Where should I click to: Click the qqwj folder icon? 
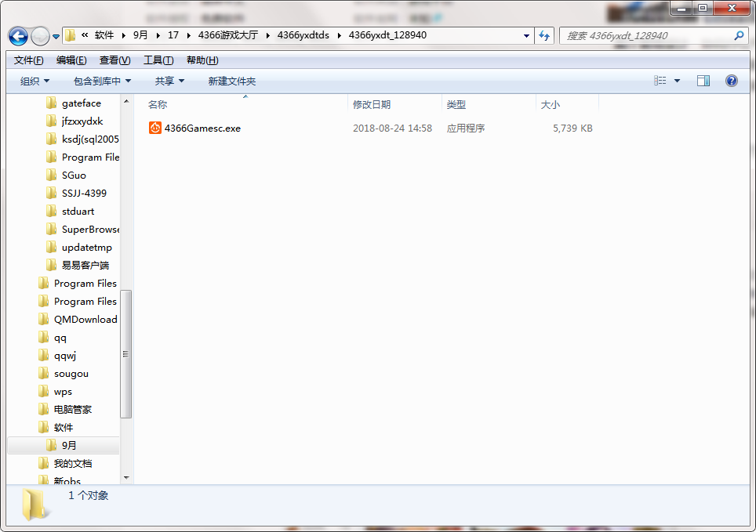coord(43,355)
